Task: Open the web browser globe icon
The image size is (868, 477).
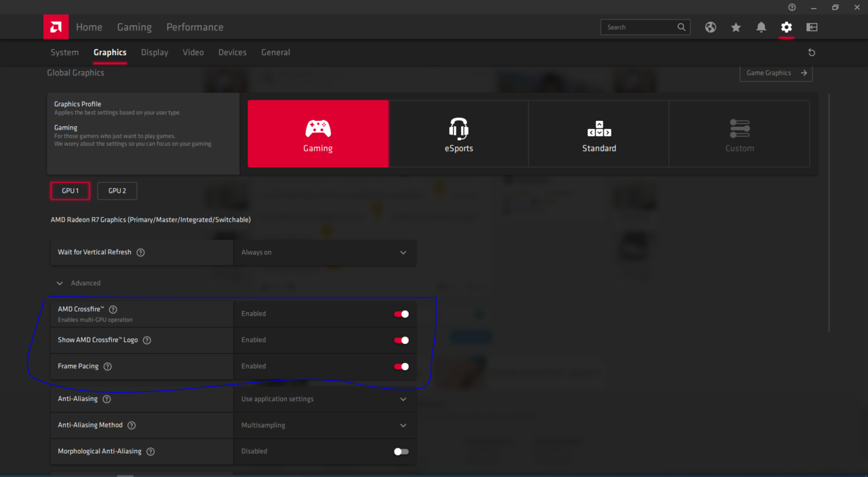Action: 710,27
